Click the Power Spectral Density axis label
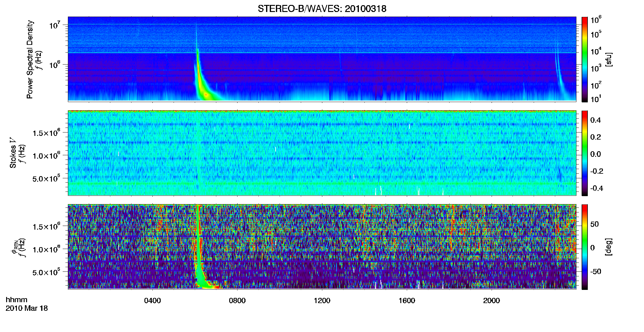This screenshot has width=644, height=332. pyautogui.click(x=30, y=59)
